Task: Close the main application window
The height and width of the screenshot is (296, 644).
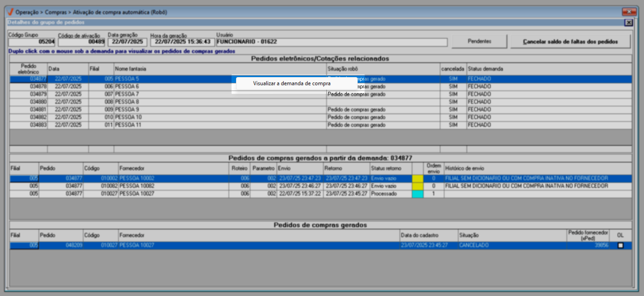Action: [x=629, y=12]
